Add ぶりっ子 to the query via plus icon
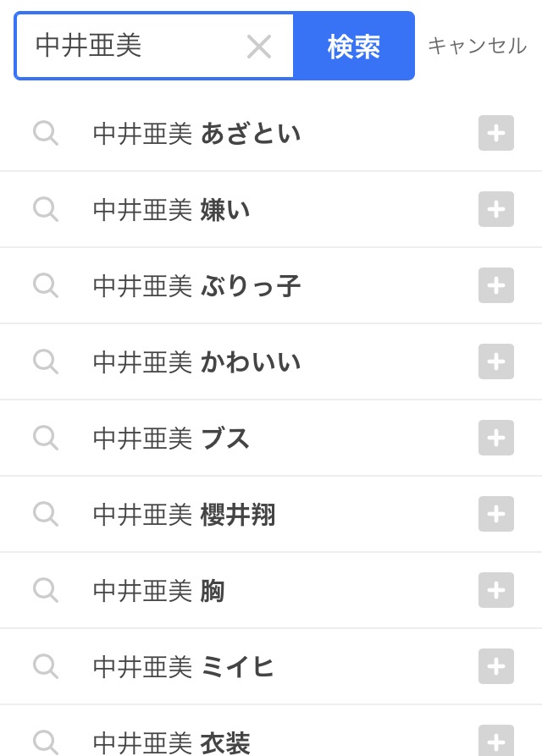 (496, 285)
